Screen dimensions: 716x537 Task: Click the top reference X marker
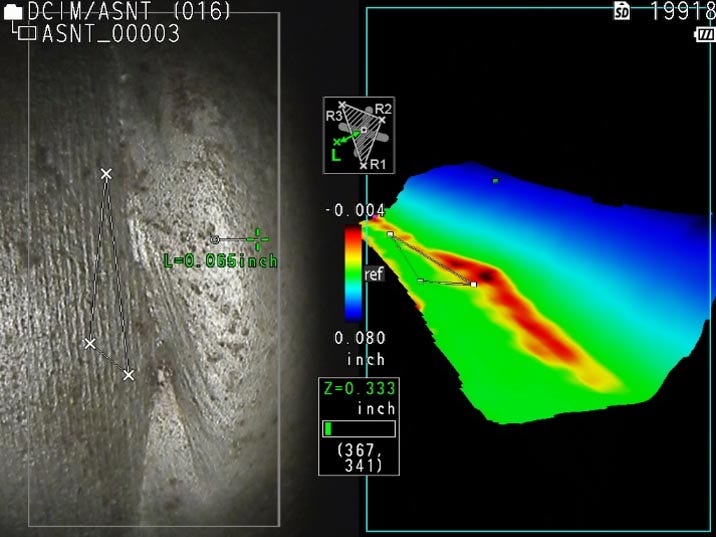tap(106, 174)
